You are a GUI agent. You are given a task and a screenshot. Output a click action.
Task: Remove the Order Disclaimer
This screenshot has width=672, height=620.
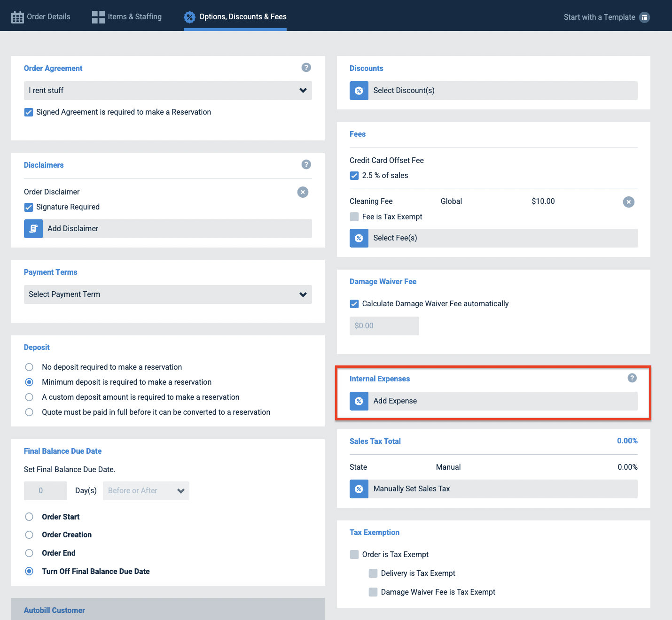[x=303, y=192]
